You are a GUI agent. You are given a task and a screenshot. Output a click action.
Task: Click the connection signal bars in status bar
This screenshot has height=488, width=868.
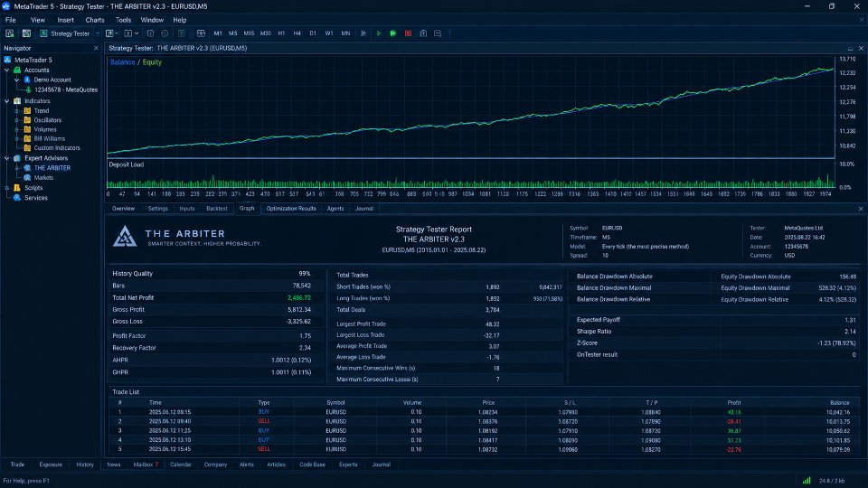click(x=807, y=480)
